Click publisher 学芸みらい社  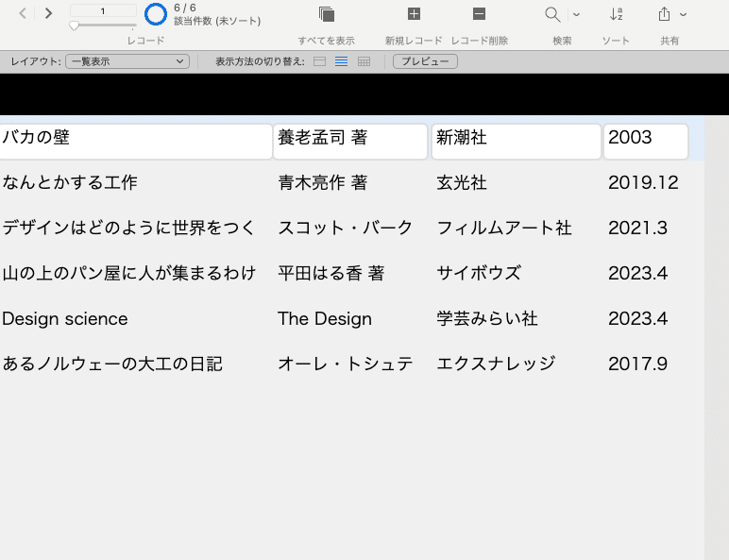point(487,318)
